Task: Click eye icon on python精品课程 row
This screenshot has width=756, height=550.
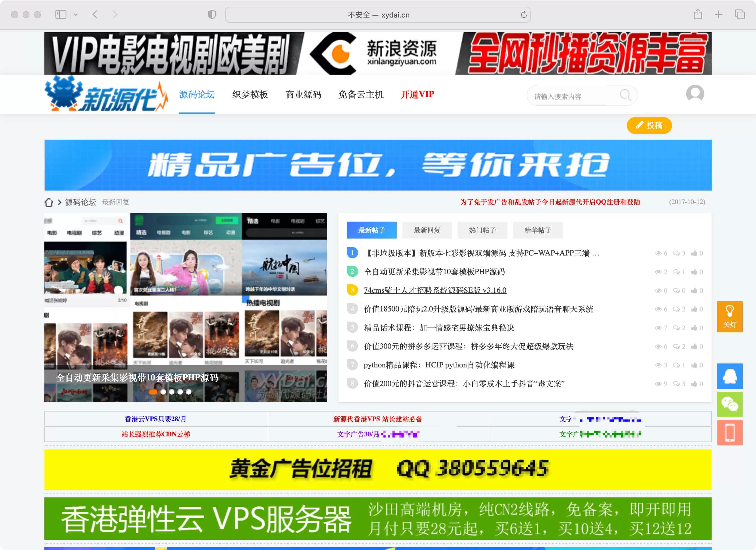Action: coord(658,365)
